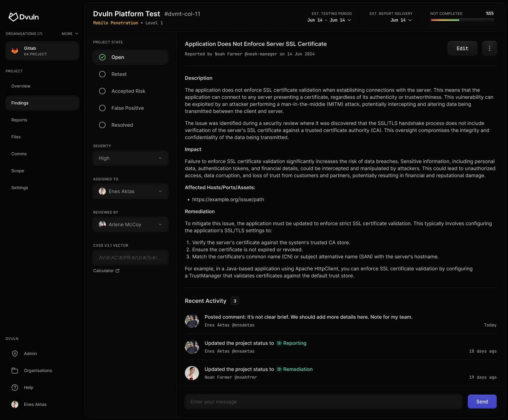The width and height of the screenshot is (508, 420).
Task: Open the CVSS Calculator link
Action: tap(106, 271)
